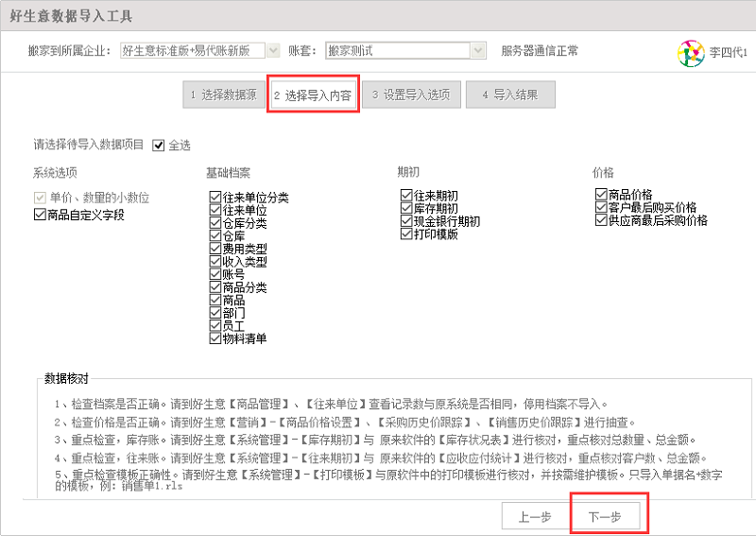Uncheck 商品自定义字段 checkbox
756x536 pixels.
pos(40,215)
